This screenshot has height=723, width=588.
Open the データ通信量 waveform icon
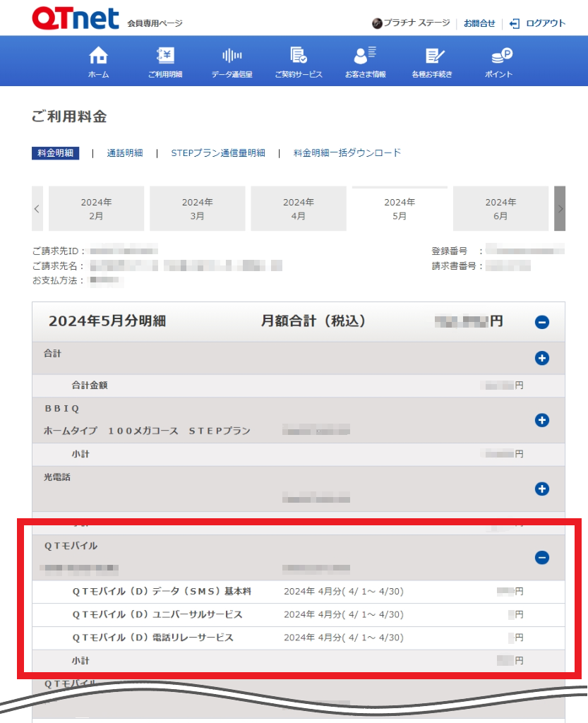coord(232,56)
